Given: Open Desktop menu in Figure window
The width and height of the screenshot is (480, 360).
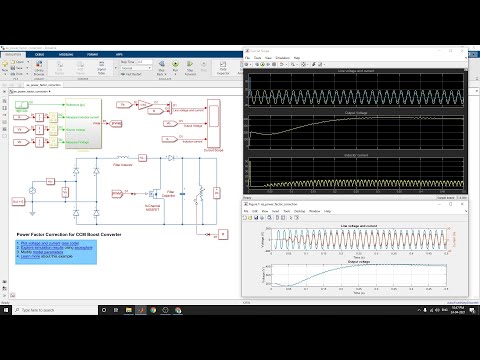Looking at the screenshot, I should [x=299, y=211].
